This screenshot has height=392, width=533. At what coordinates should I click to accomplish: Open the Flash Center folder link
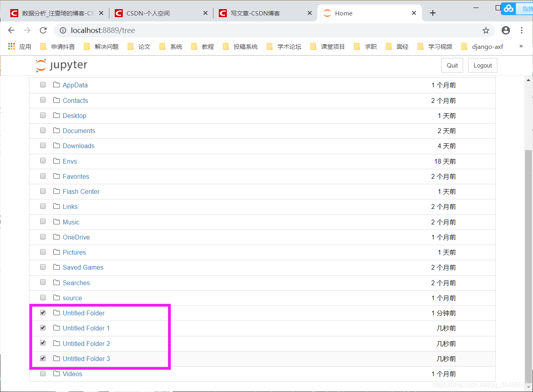(x=81, y=191)
